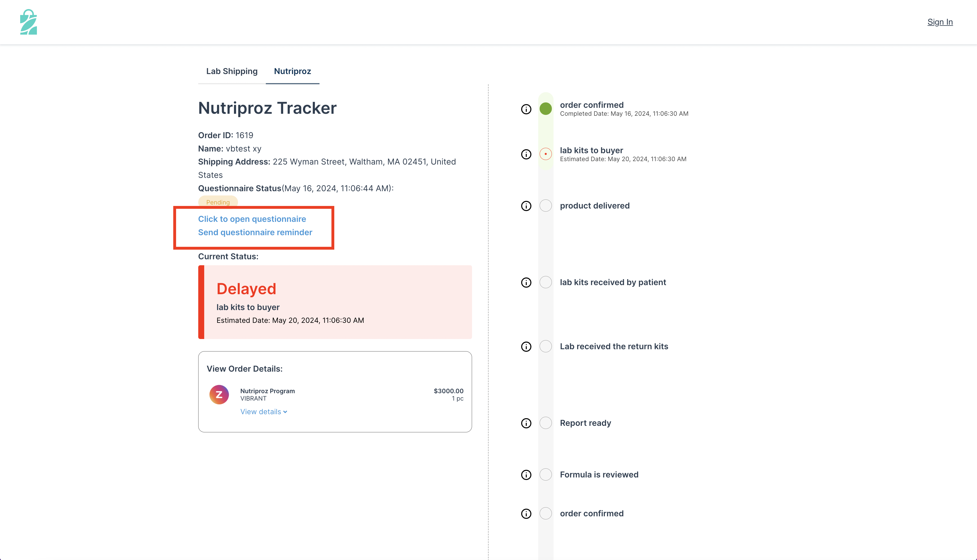
Task: Send questionnaire reminder link
Action: [255, 232]
